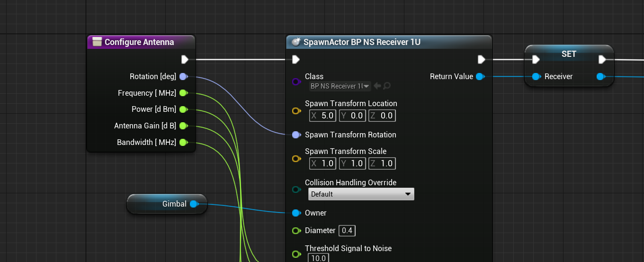
Task: Click the Class input pin on SpawnActor
Action: point(296,81)
